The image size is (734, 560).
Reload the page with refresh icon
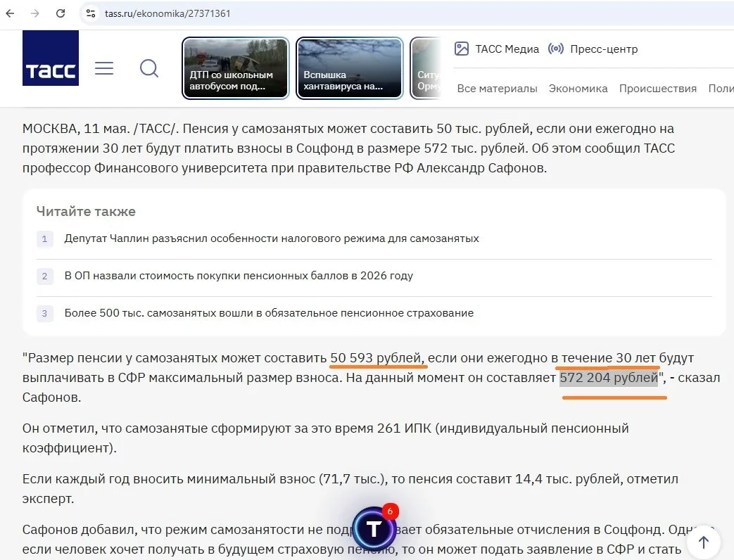pyautogui.click(x=61, y=13)
